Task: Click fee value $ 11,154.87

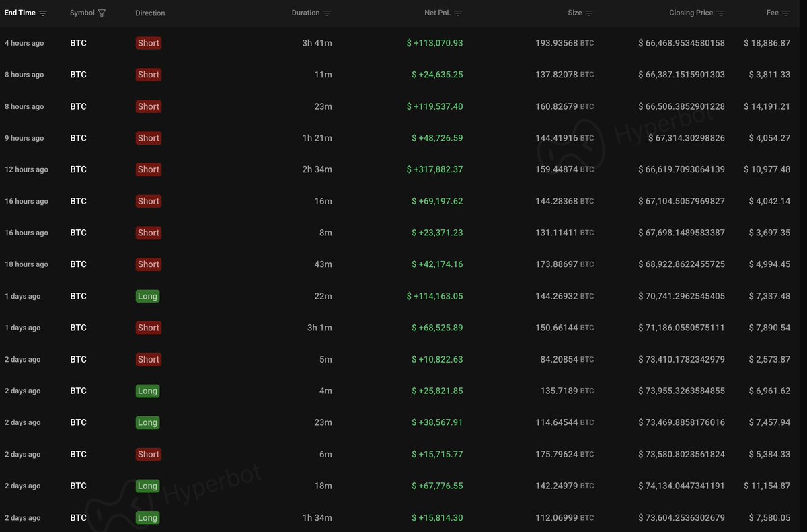Action: point(767,486)
